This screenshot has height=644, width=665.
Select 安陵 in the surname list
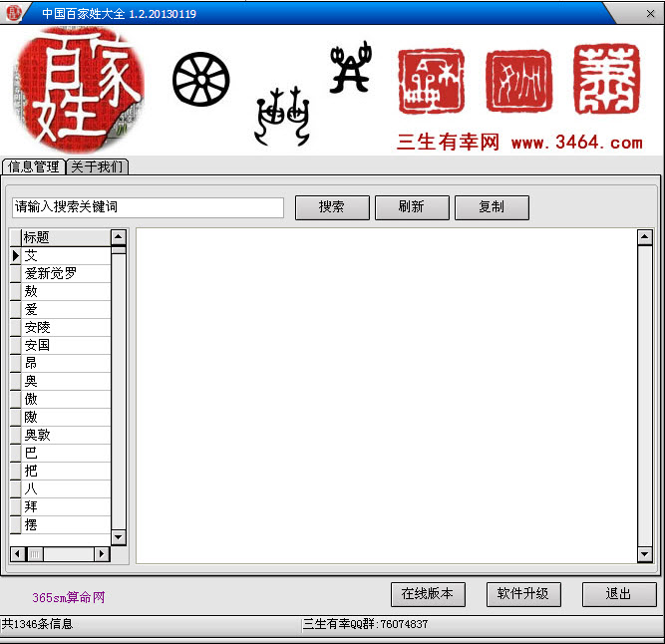66,327
